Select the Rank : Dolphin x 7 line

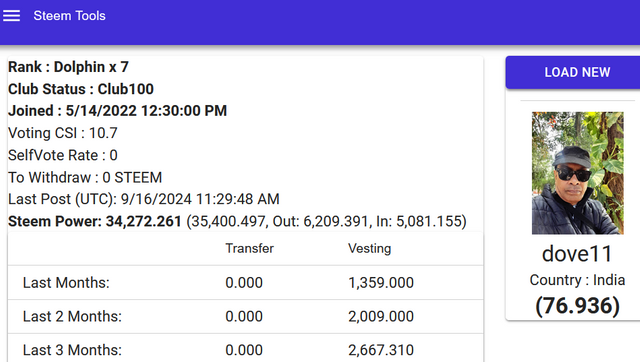point(68,67)
